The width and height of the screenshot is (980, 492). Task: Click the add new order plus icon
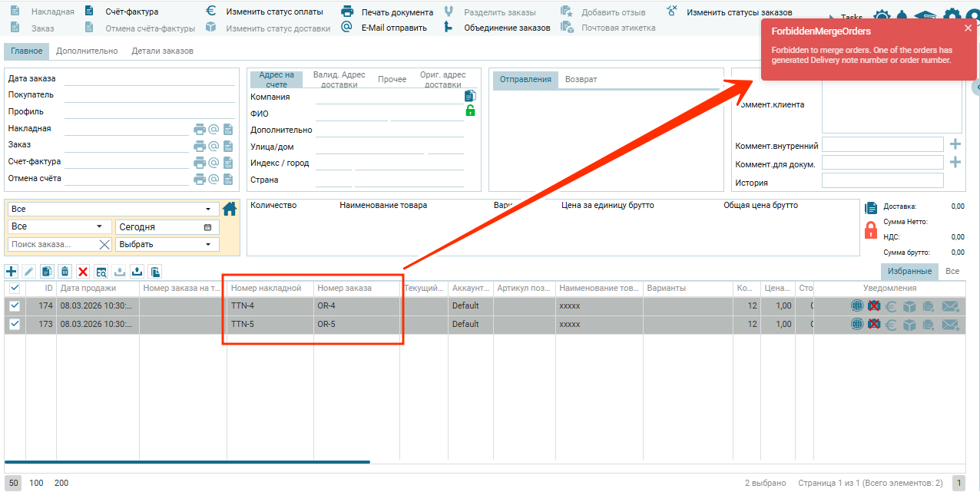coord(11,272)
